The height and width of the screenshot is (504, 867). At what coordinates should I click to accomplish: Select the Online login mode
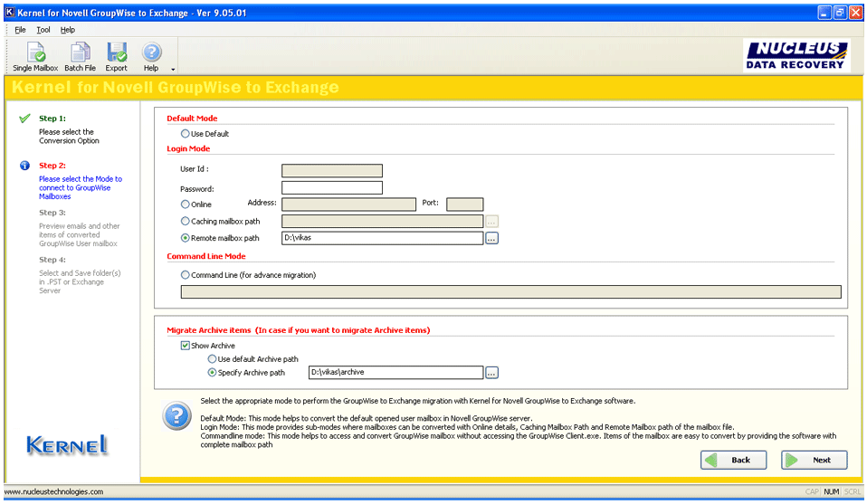click(186, 204)
